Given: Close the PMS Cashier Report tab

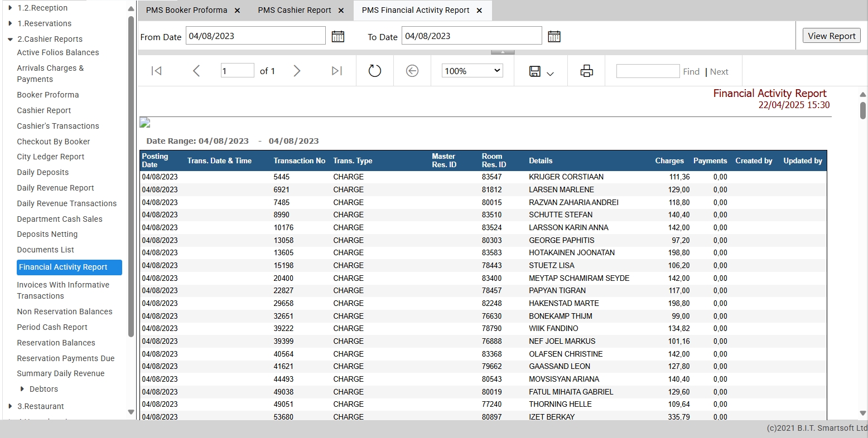Looking at the screenshot, I should pyautogui.click(x=341, y=11).
